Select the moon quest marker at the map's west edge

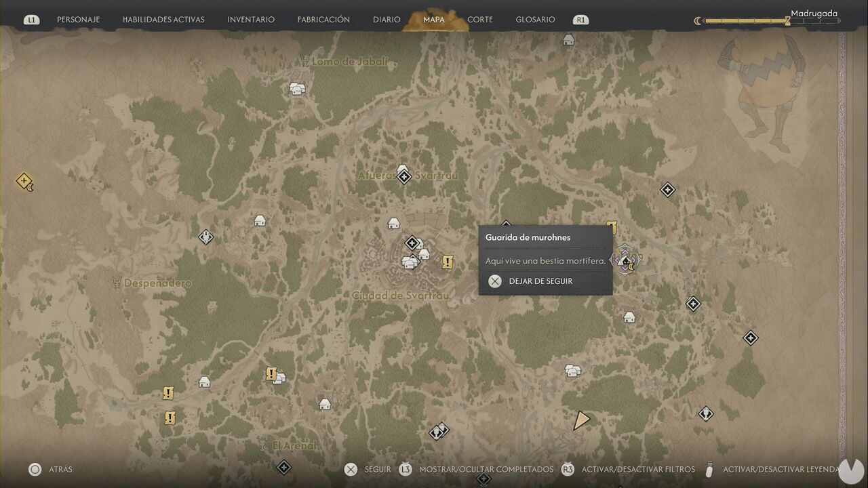click(24, 182)
